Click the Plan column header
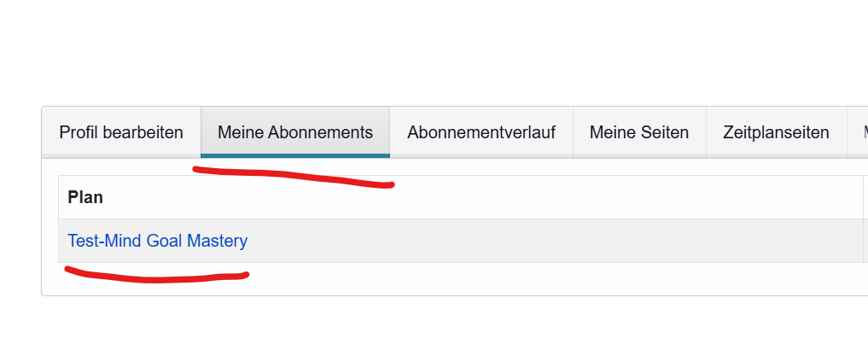The image size is (868, 344). tap(85, 197)
